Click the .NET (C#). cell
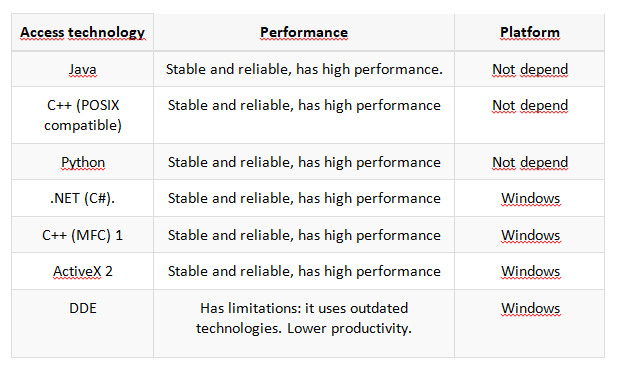This screenshot has width=620, height=366. pos(82,198)
